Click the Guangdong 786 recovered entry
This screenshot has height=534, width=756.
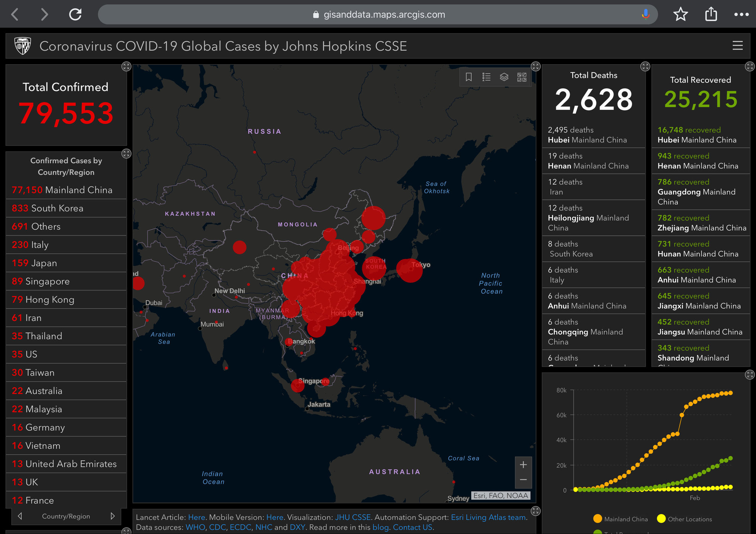701,192
